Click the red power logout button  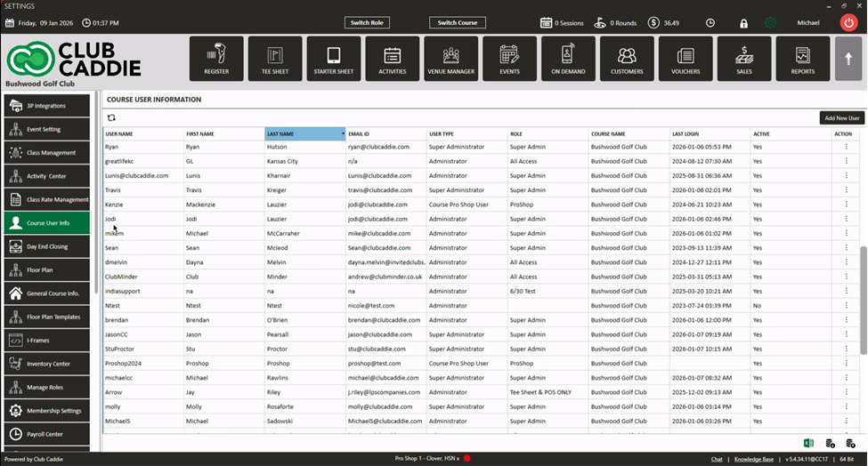[848, 23]
